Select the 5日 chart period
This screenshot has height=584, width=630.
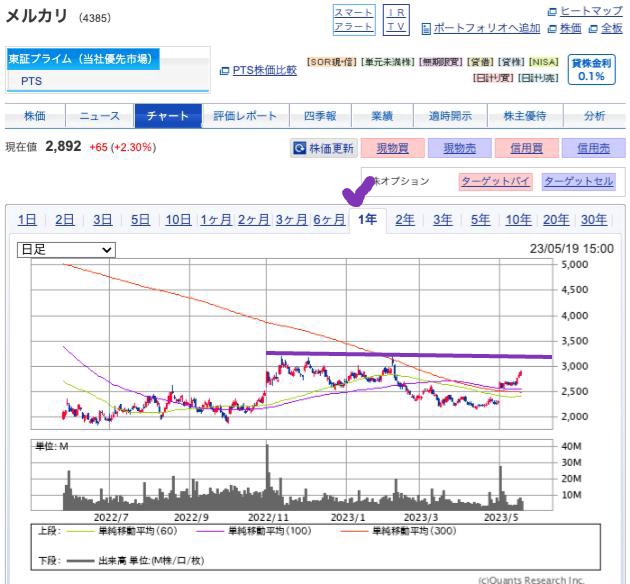coord(140,220)
